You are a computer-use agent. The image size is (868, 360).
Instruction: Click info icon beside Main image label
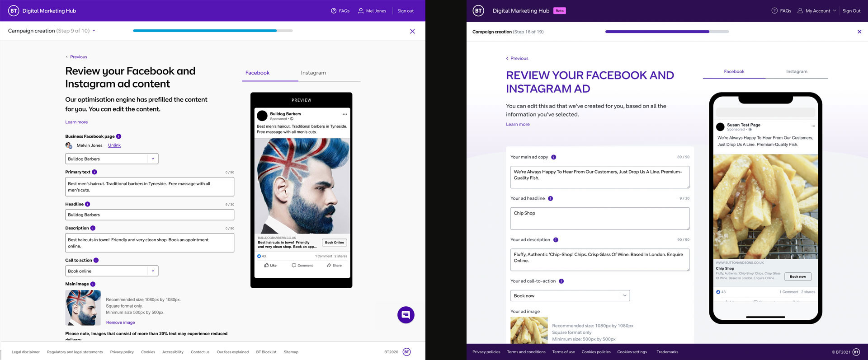93,284
